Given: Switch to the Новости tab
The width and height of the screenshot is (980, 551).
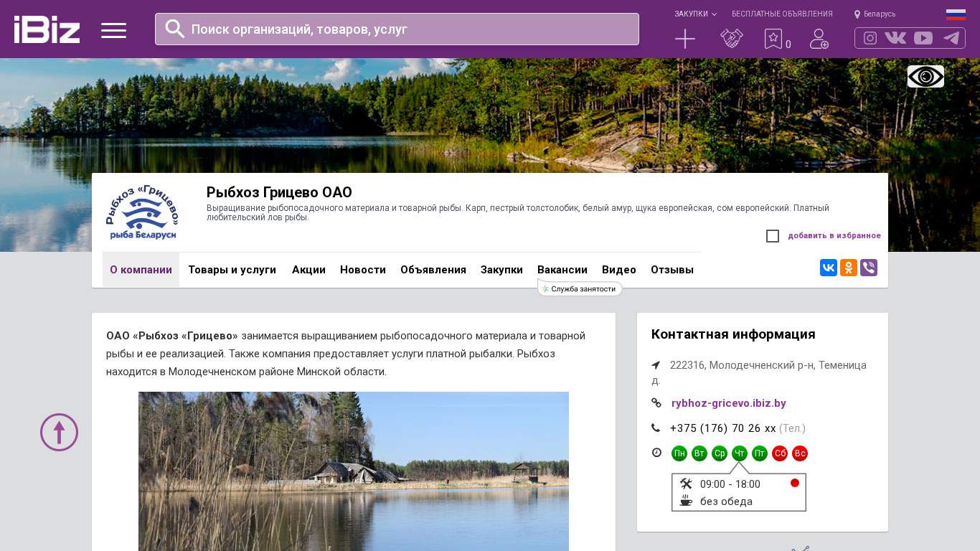Looking at the screenshot, I should click(x=363, y=270).
